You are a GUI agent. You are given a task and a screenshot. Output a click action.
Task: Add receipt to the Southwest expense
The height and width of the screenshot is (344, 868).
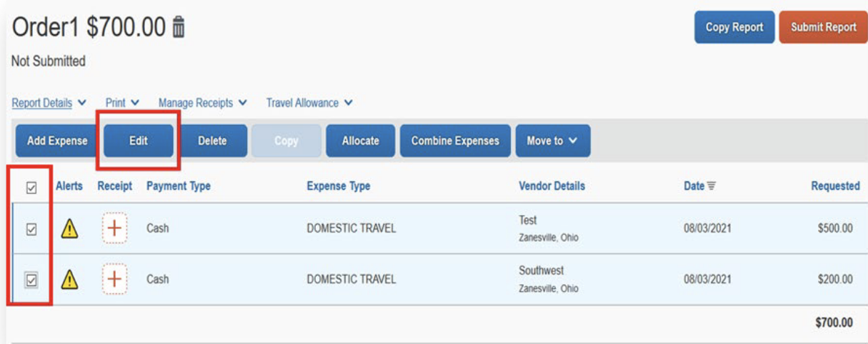tap(114, 280)
